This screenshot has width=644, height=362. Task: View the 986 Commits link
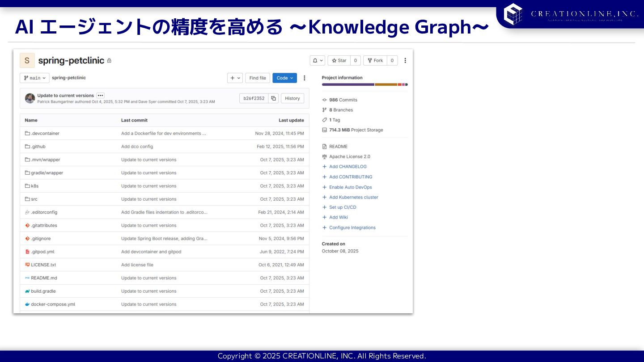343,100
